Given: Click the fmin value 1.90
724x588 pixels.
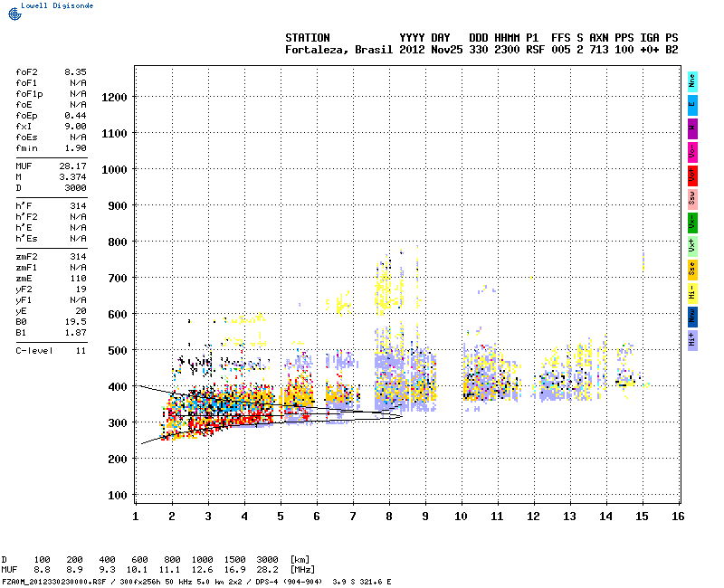Looking at the screenshot, I should pos(75,148).
